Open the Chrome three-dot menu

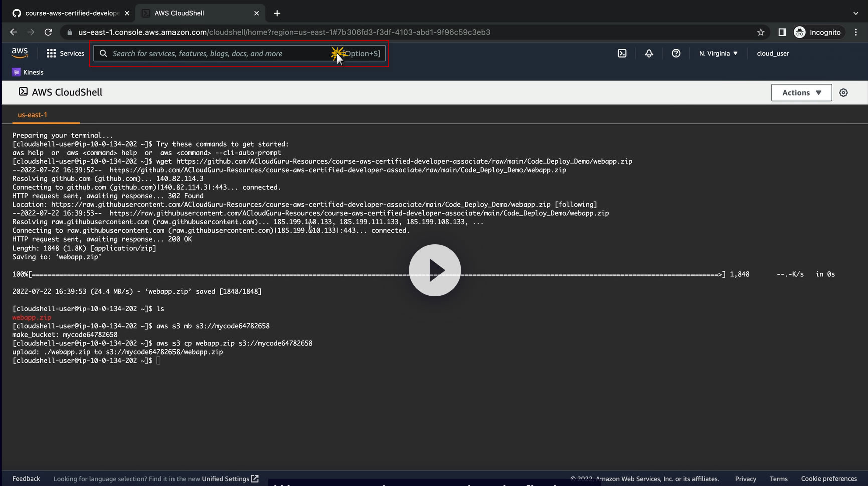point(856,32)
